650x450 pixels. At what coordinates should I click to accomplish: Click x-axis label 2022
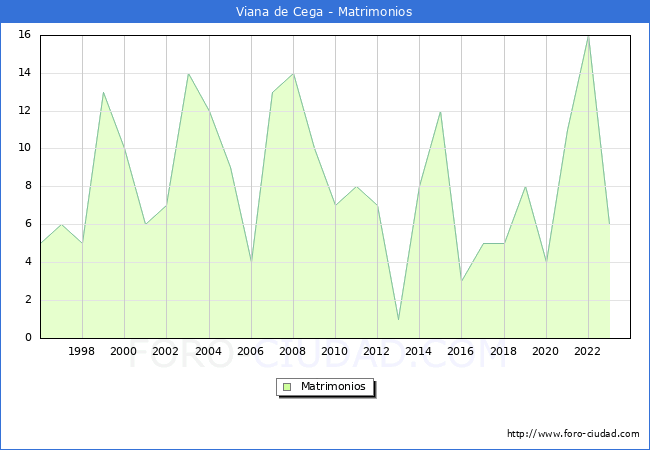[587, 351]
